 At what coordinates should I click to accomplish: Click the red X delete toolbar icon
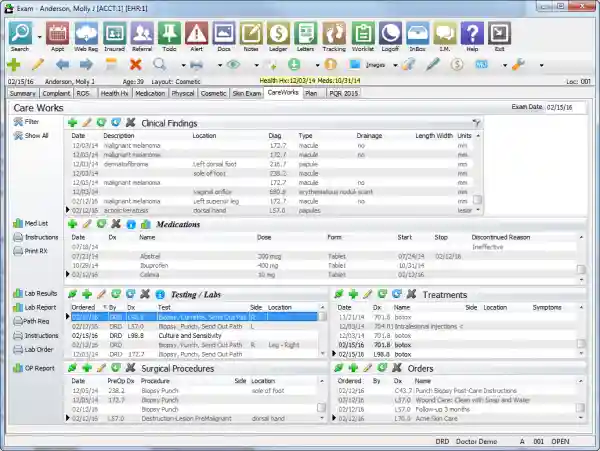point(135,65)
